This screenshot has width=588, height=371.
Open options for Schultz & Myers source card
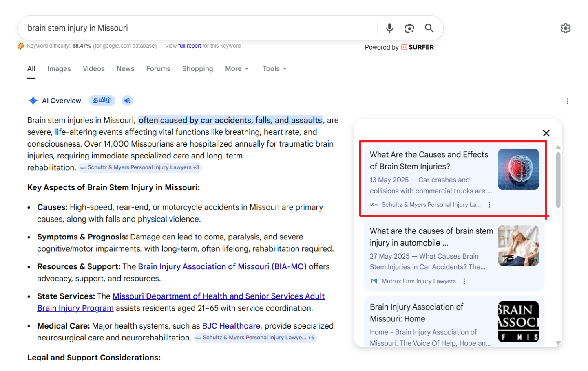point(489,205)
